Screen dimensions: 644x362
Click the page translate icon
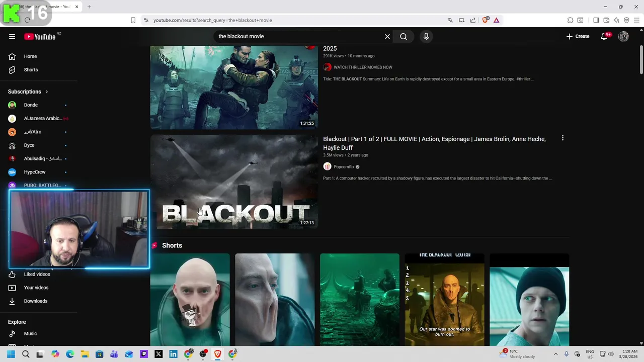[450, 20]
